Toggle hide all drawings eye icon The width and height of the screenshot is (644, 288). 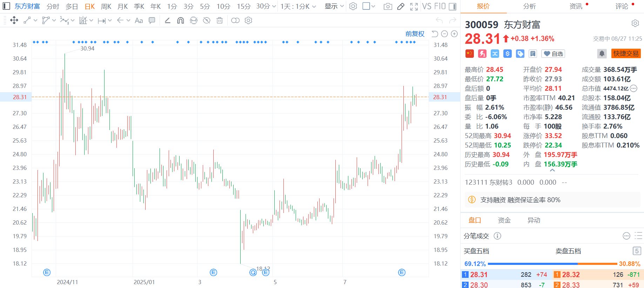coord(207,20)
